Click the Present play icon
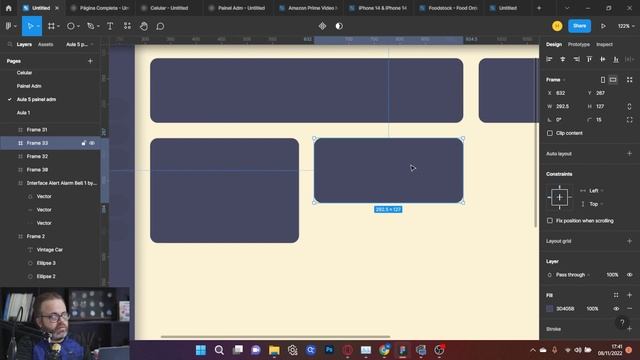 click(603, 26)
